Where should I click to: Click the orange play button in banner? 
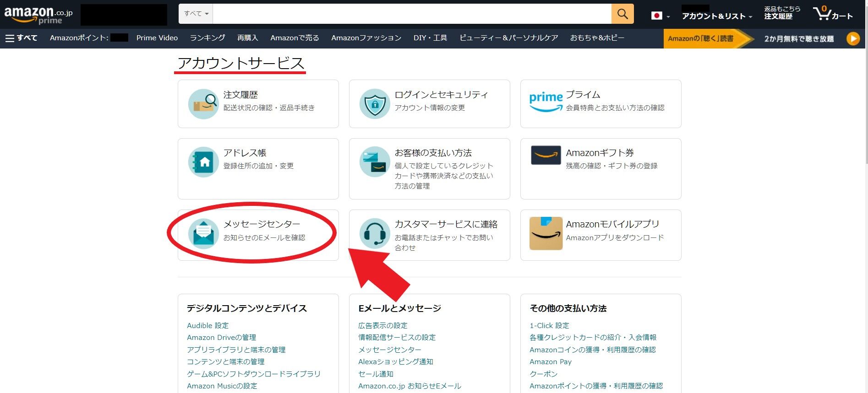(x=853, y=39)
